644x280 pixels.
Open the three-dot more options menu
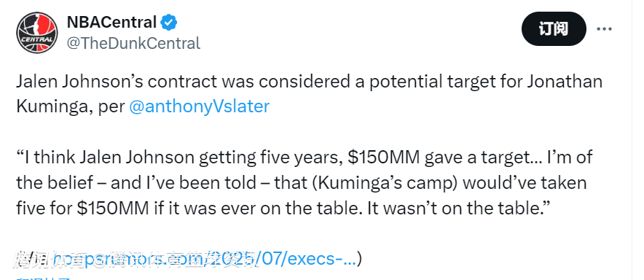tap(604, 28)
